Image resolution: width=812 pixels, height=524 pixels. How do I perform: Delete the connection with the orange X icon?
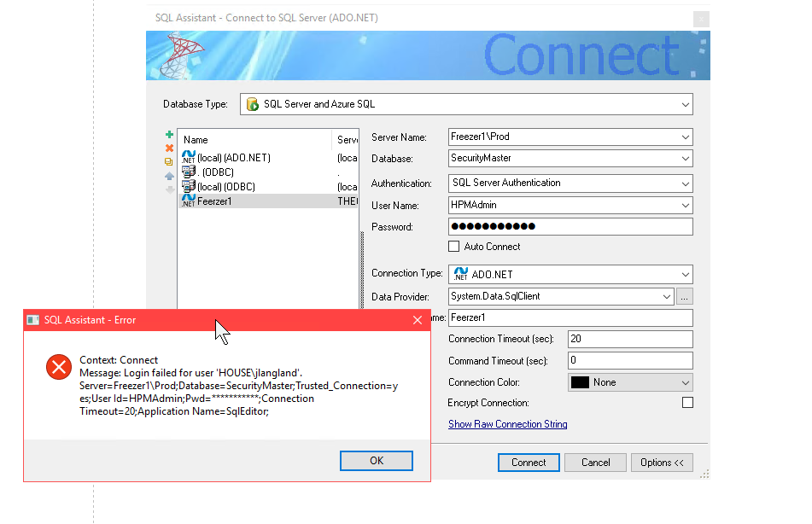pos(169,148)
